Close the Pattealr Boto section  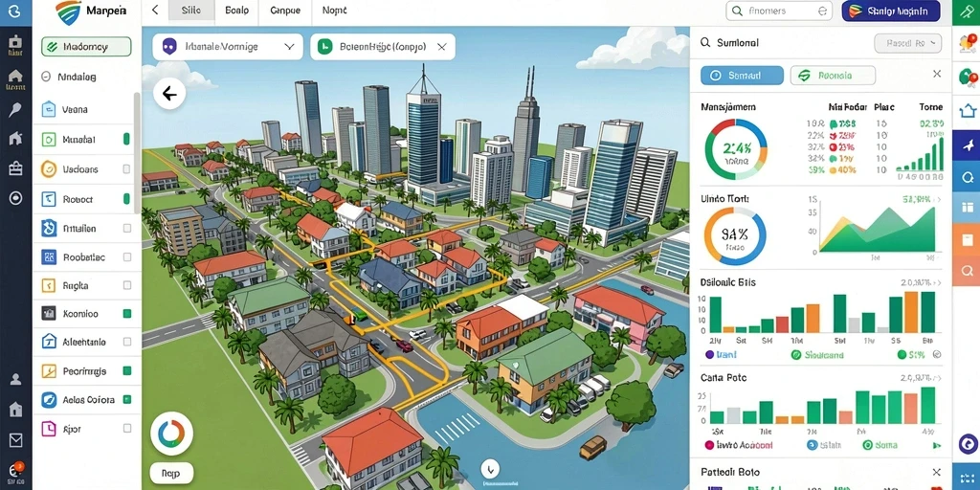(x=936, y=472)
